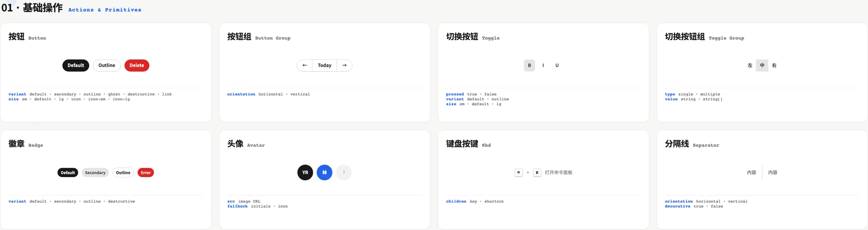Screen dimensions: 868x230
Task: Click the red Delete button
Action: [x=137, y=66]
